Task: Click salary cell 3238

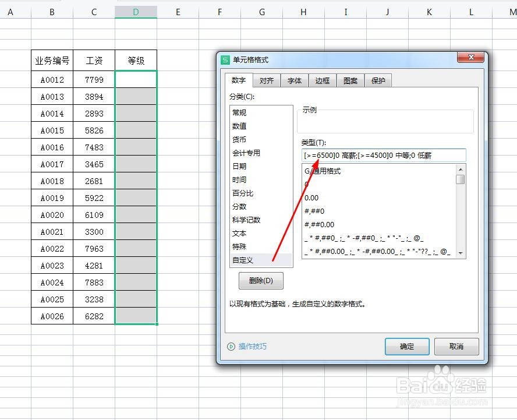Action: tap(94, 299)
